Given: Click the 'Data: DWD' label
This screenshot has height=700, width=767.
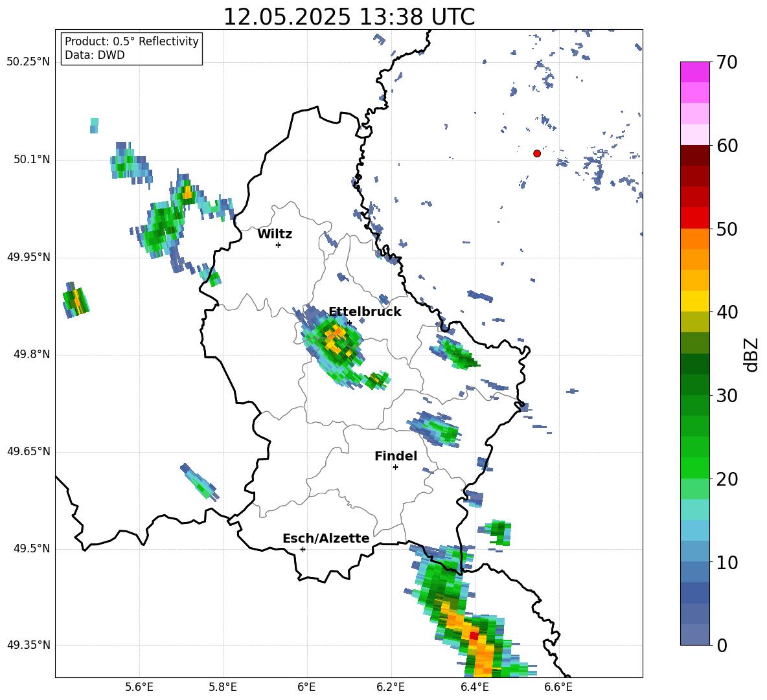Looking at the screenshot, I should pyautogui.click(x=95, y=55).
